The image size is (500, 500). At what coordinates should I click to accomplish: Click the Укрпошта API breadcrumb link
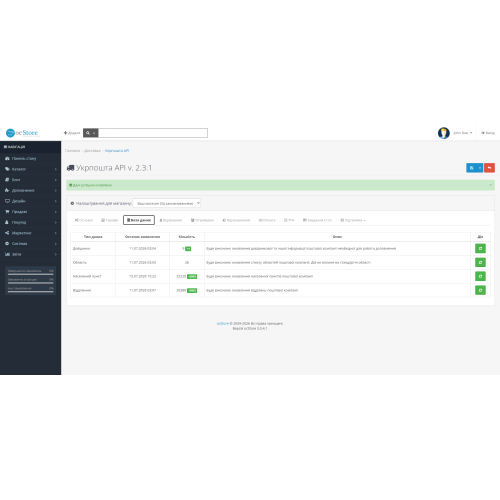117,151
